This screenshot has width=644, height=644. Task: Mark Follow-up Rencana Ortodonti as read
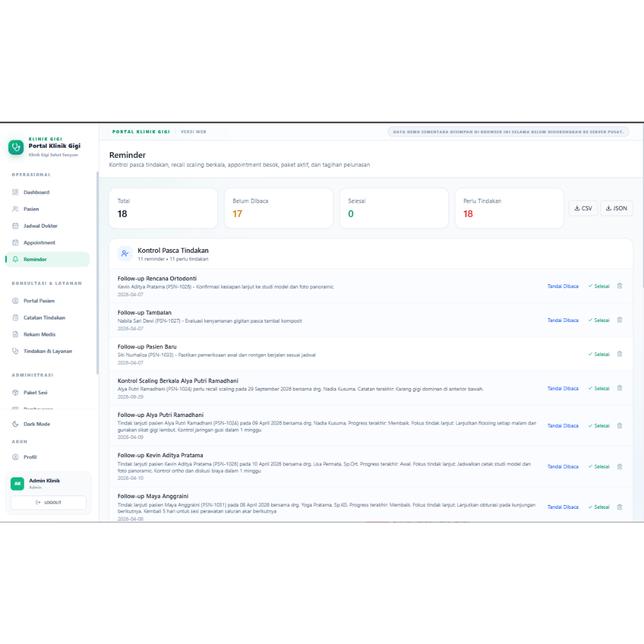coord(563,286)
